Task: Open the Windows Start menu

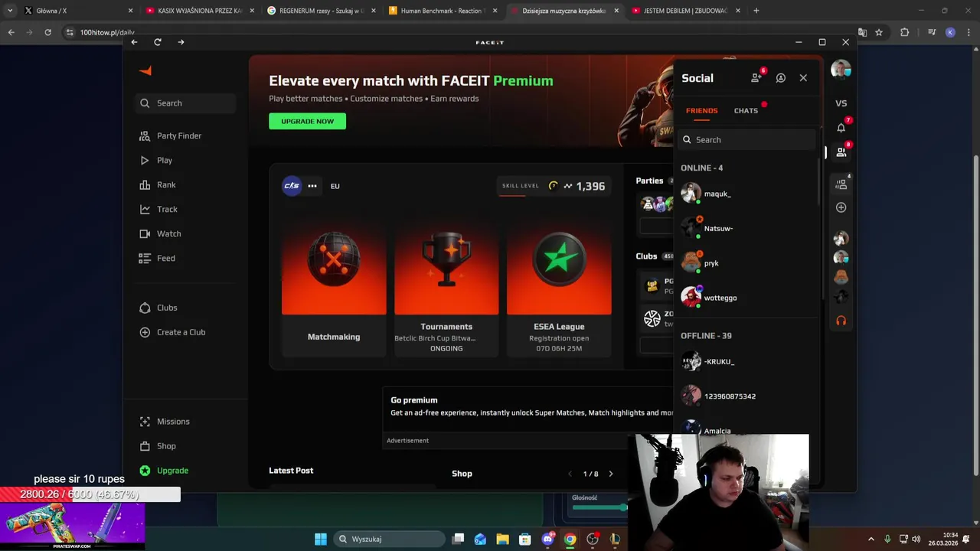Action: coord(321,539)
